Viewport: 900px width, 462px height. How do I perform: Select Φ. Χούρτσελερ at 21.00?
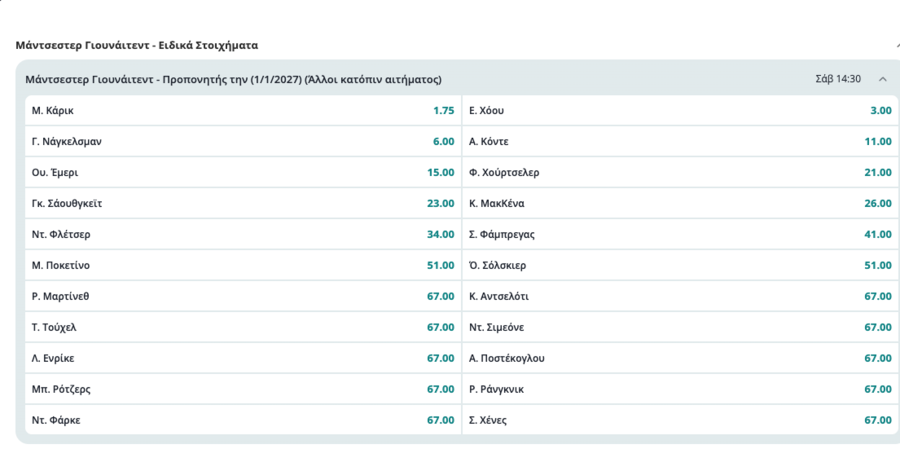tap(680, 172)
